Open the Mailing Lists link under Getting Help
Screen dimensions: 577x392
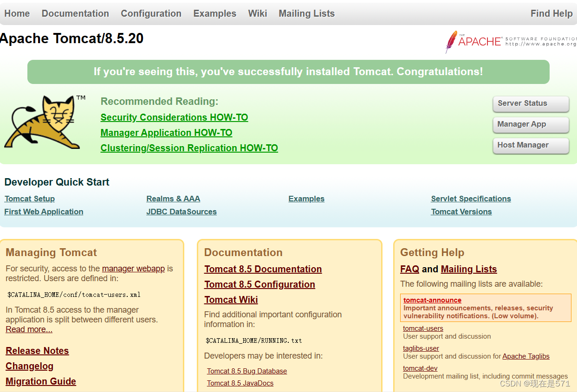point(469,269)
